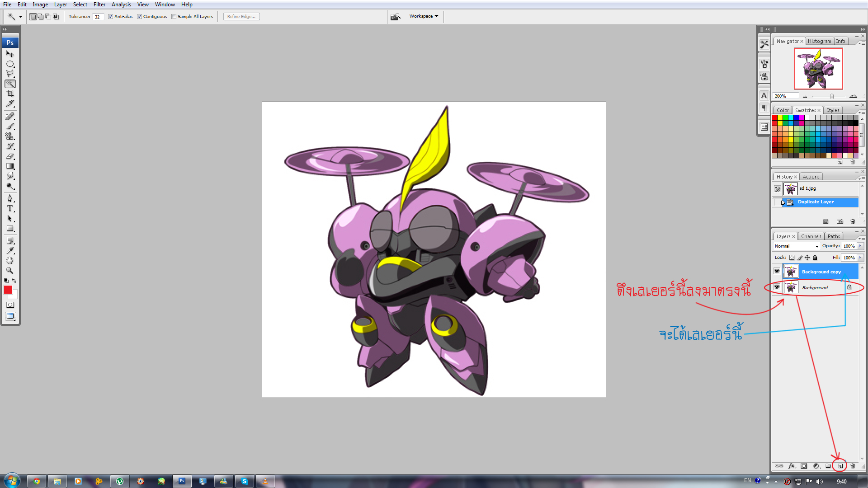This screenshot has width=868, height=488.
Task: Click the create new layer icon
Action: (840, 466)
